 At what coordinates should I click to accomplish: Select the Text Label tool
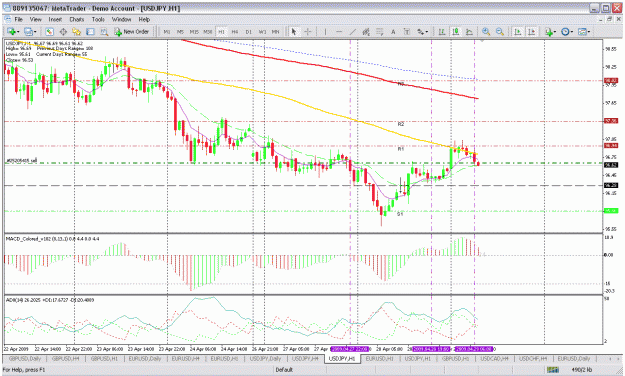(x=407, y=31)
